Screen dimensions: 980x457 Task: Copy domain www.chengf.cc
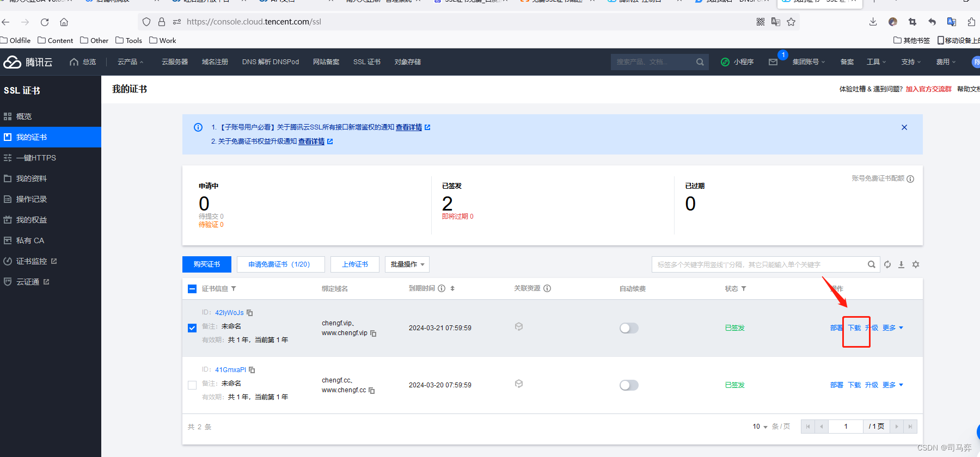point(372,391)
